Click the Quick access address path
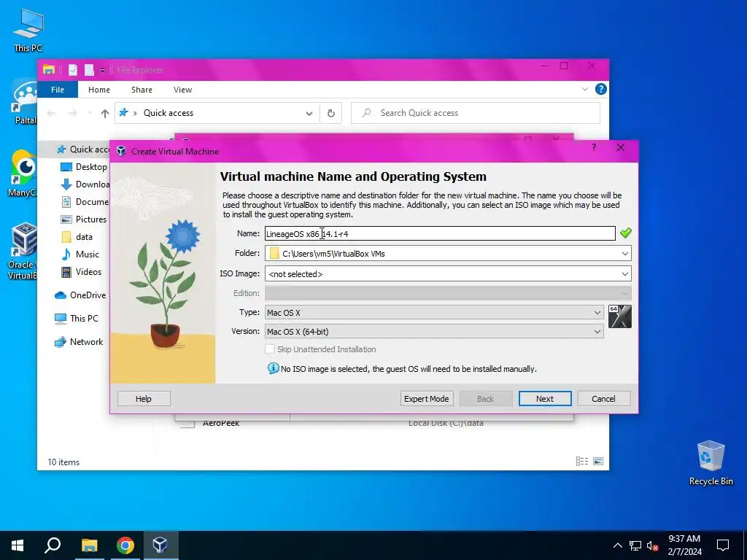This screenshot has height=560, width=747. point(169,113)
